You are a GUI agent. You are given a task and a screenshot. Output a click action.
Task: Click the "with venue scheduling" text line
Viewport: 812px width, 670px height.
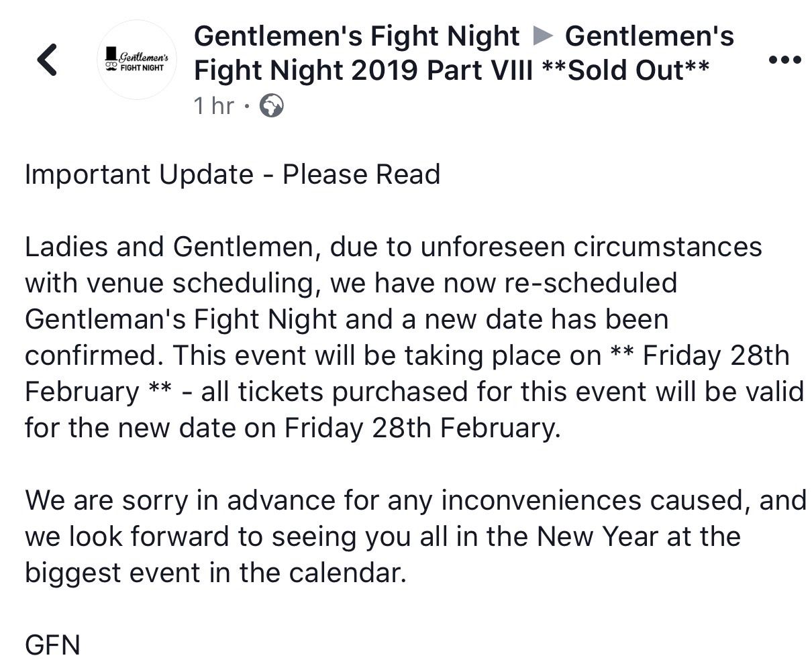click(x=351, y=283)
